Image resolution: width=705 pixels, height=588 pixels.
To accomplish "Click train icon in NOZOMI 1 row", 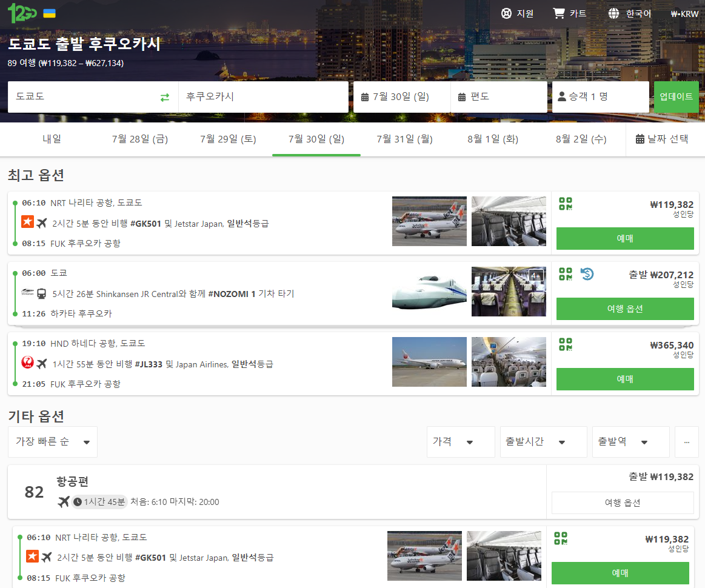I will click(x=41, y=293).
